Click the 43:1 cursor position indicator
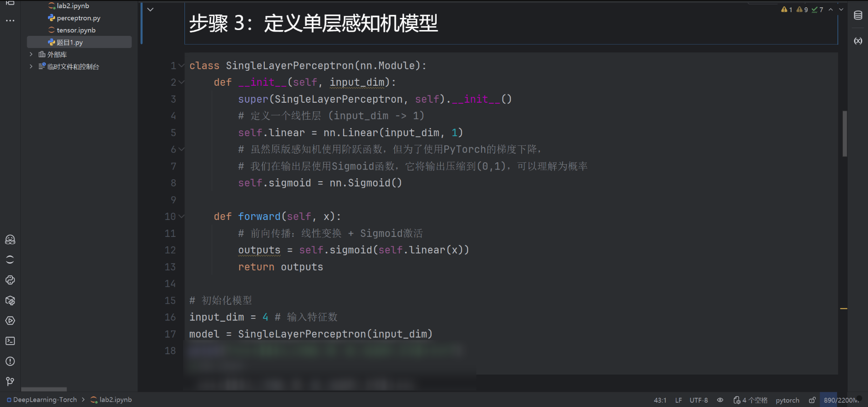This screenshot has width=868, height=407. 660,400
